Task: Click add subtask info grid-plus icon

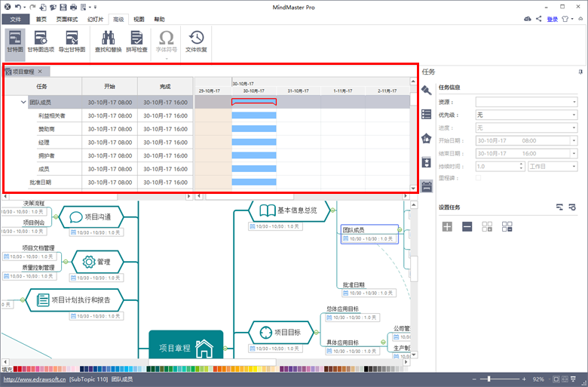Action: [x=487, y=226]
